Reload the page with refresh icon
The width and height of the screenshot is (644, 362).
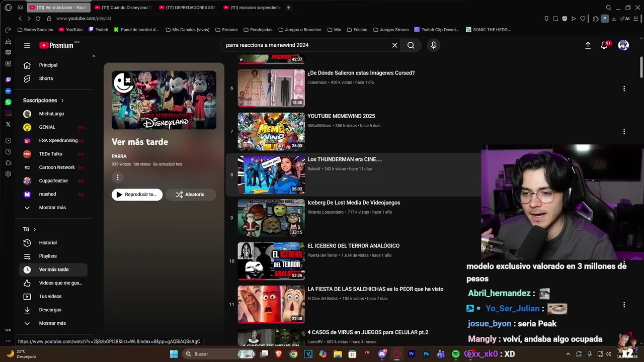[x=38, y=19]
